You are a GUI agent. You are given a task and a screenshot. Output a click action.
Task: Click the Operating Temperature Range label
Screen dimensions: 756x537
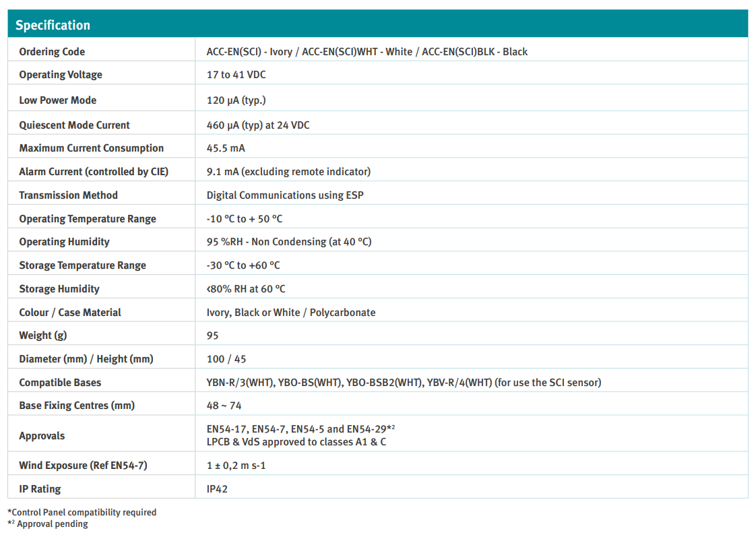point(88,219)
